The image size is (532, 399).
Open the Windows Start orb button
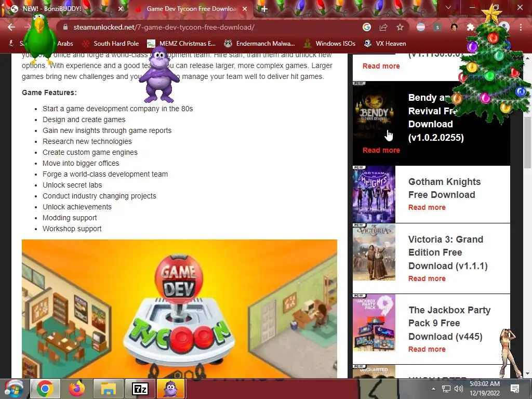click(14, 389)
